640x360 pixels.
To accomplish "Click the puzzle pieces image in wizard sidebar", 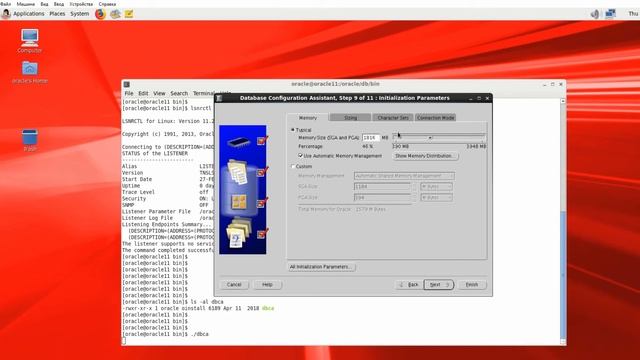I will (239, 202).
